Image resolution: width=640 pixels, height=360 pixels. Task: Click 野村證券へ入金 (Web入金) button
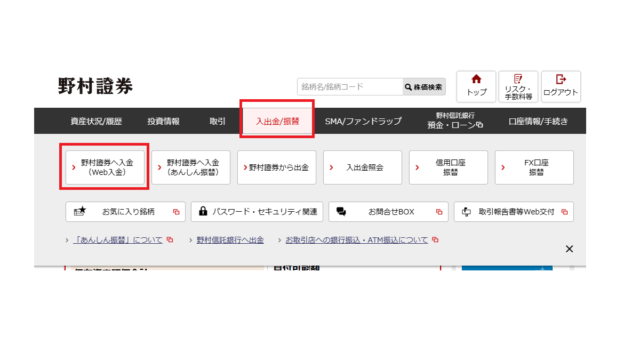click(105, 167)
